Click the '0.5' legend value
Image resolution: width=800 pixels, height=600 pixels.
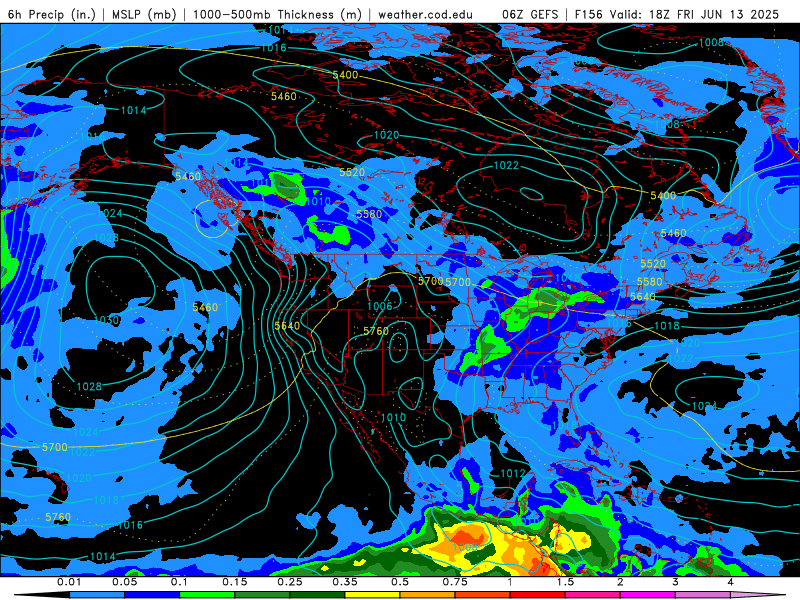[x=400, y=582]
